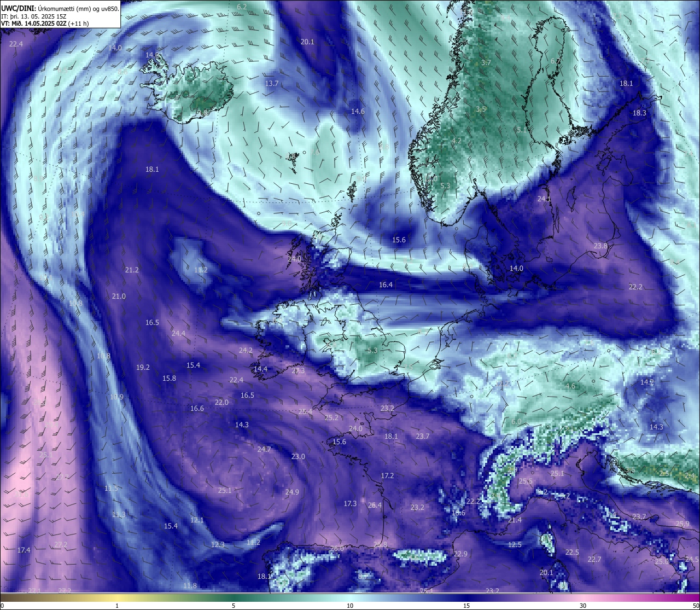Click the 18.3 value over Finland coast
The image size is (700, 610).
pyautogui.click(x=639, y=113)
